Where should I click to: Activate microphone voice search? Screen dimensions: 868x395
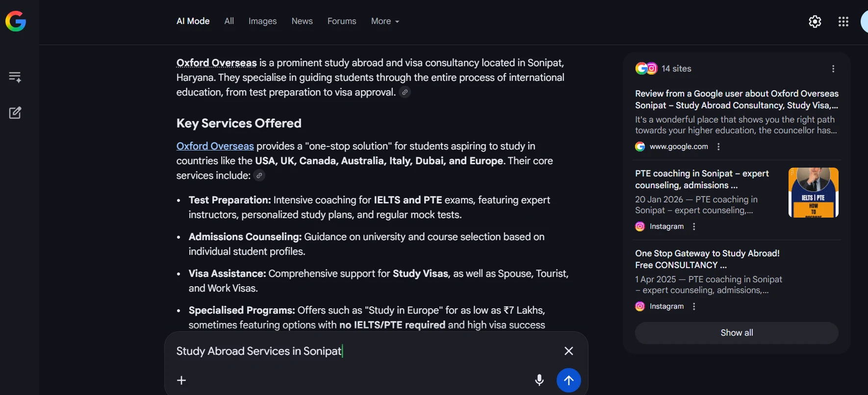(539, 380)
